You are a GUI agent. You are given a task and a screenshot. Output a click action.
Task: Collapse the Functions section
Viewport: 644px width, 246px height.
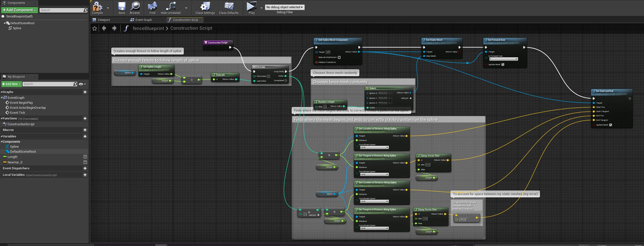click(2, 118)
